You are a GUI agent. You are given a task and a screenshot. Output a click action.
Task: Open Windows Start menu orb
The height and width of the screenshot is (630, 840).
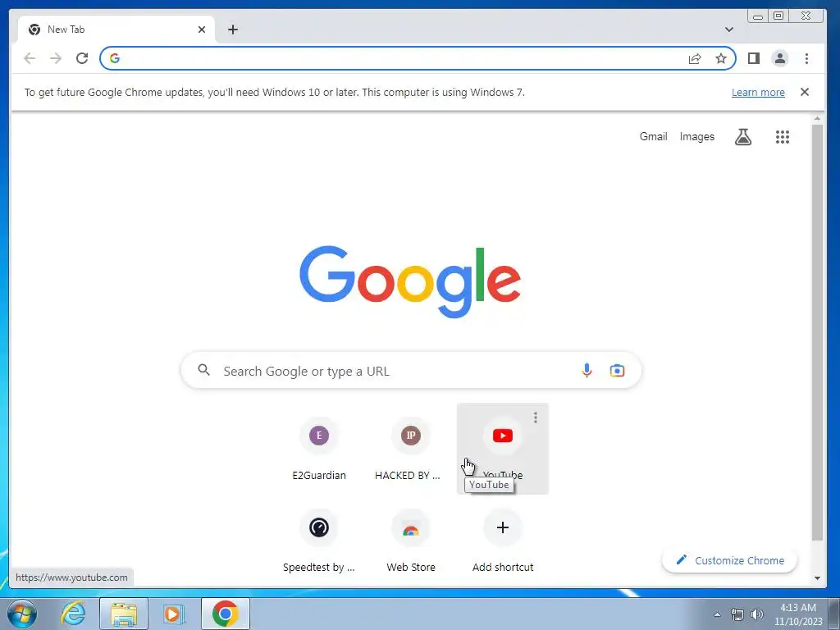pos(22,614)
